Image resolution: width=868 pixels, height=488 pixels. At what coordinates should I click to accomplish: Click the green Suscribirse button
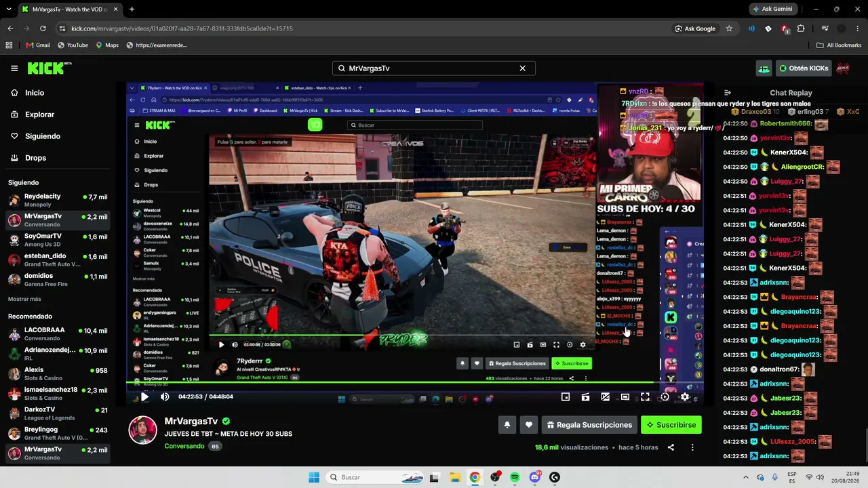(x=671, y=425)
